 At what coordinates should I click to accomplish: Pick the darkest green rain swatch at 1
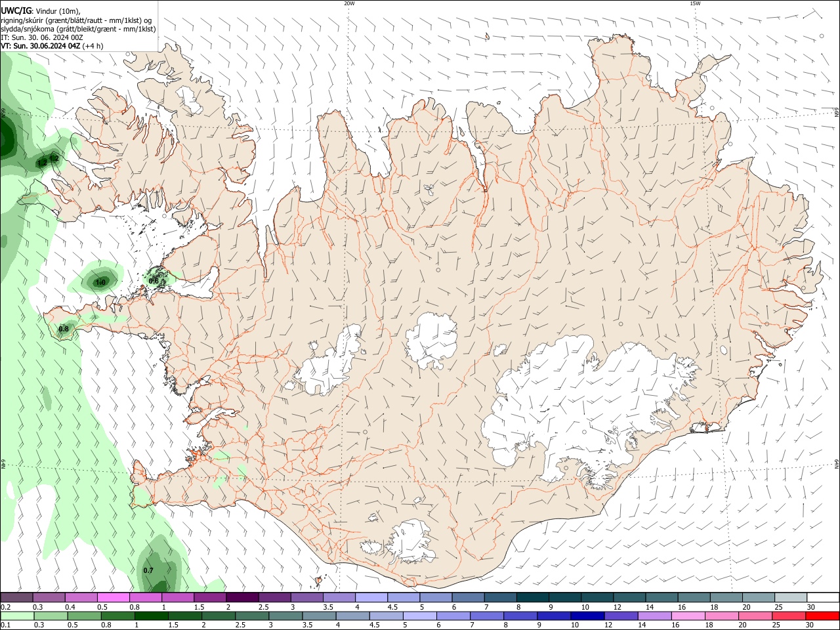coord(151,616)
